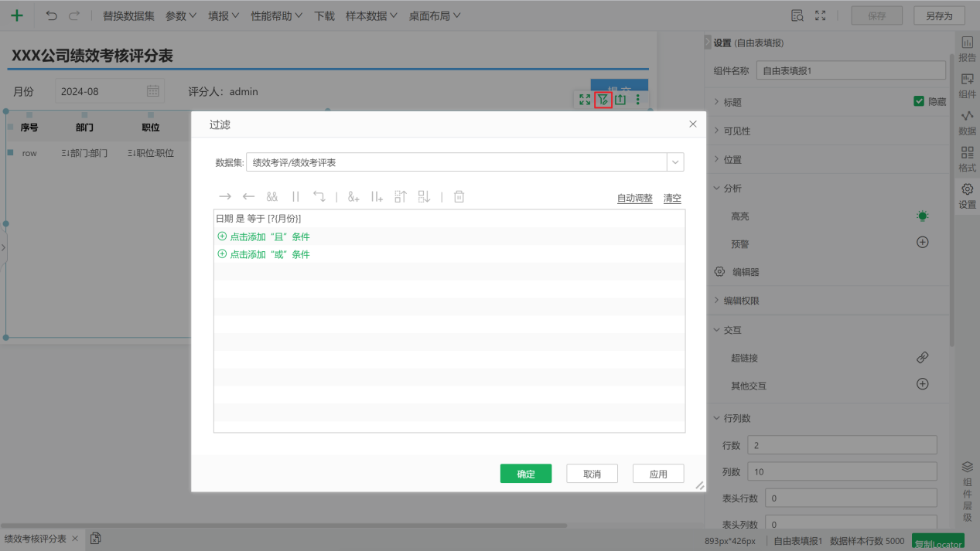Open the 桌面布局 menu
This screenshot has height=551, width=980.
pyautogui.click(x=435, y=15)
